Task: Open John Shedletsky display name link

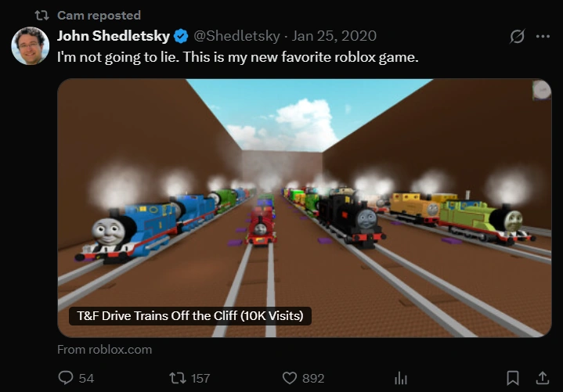Action: tap(114, 36)
